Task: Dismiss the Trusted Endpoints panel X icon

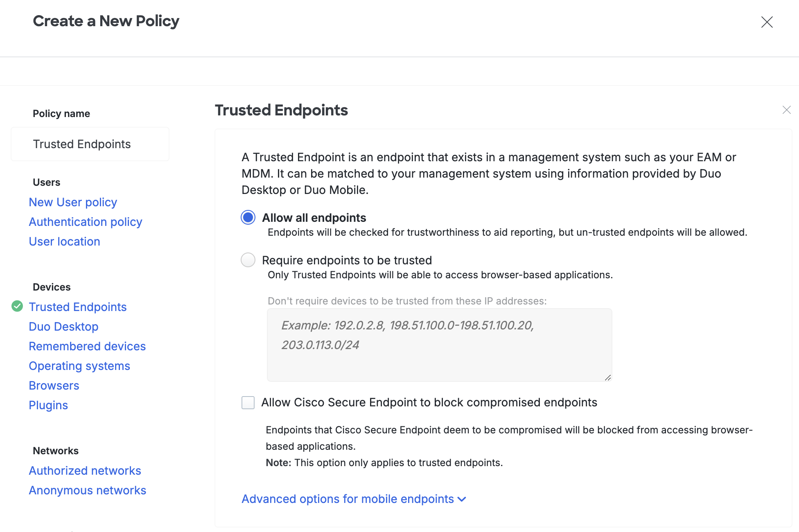Action: pos(786,110)
